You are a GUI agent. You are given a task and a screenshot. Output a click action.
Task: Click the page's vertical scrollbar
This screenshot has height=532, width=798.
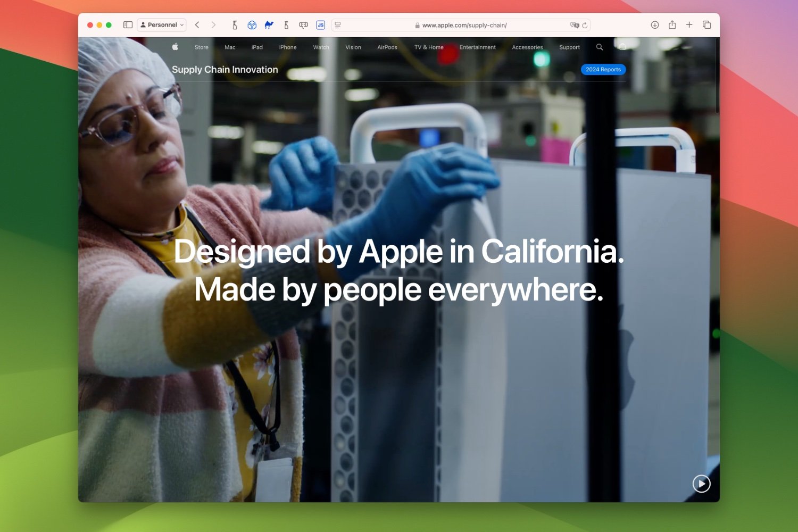pyautogui.click(x=717, y=76)
